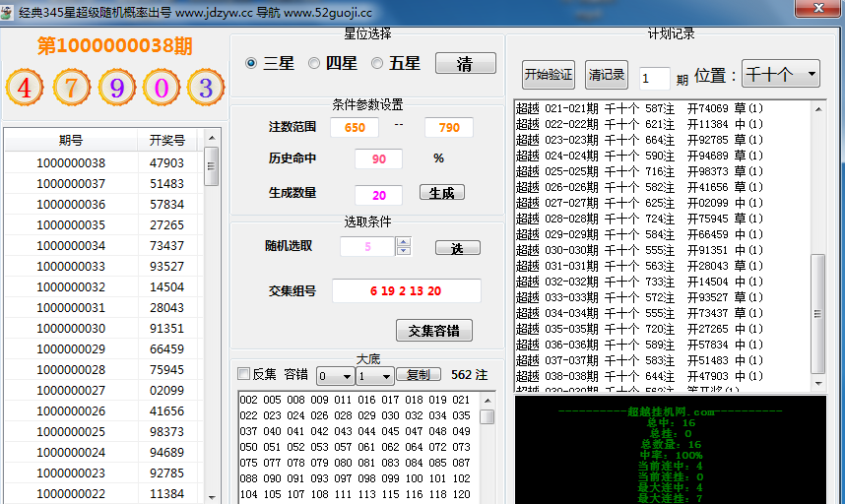This screenshot has width=845, height=504.
Task: Click the 计划记录 scrollbar up arrow
Action: pyautogui.click(x=818, y=108)
